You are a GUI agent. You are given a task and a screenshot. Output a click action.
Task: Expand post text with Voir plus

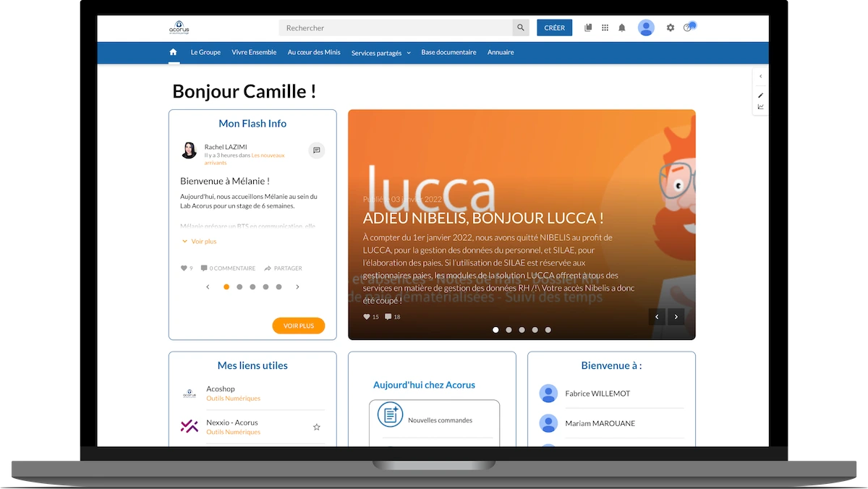[199, 242]
